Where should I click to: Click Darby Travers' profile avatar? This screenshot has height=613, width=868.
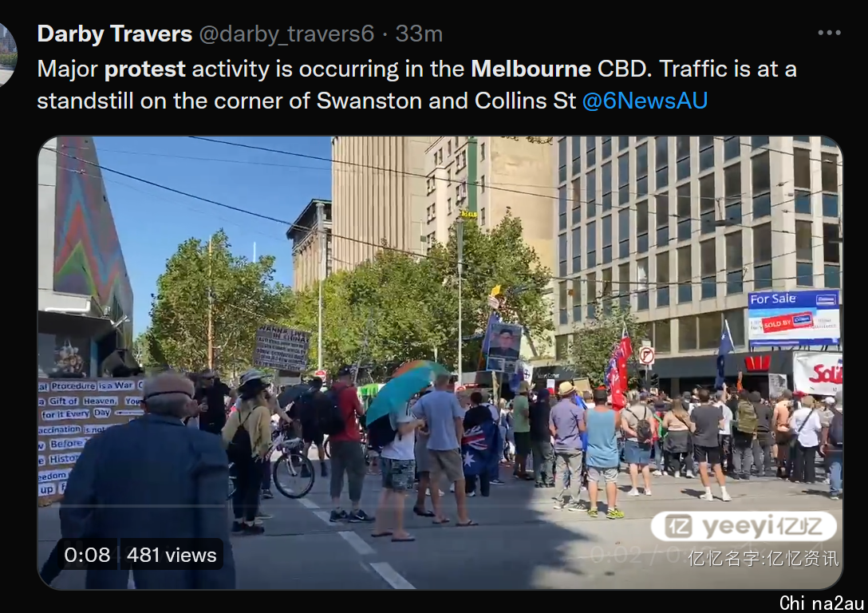pyautogui.click(x=8, y=55)
